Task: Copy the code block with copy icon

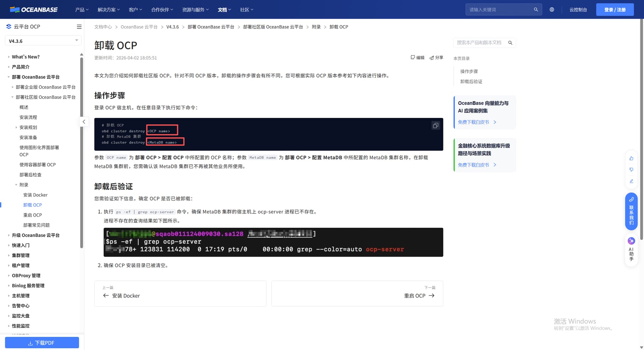Action: click(x=435, y=126)
